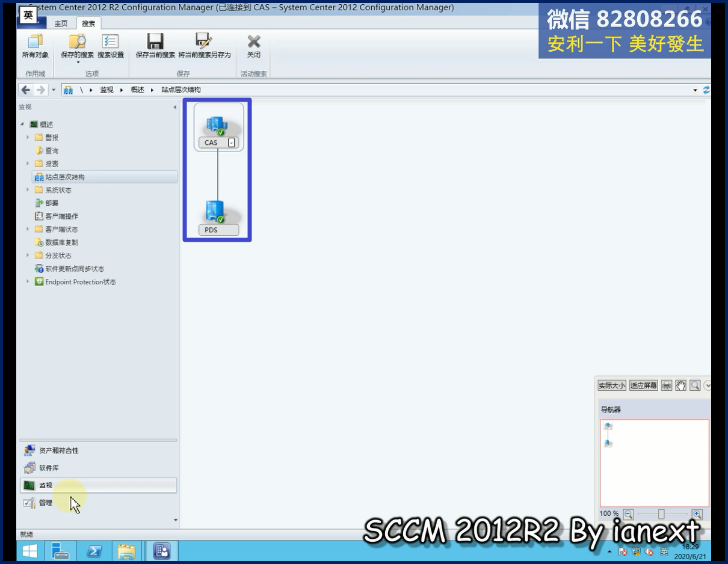728x564 pixels.
Task: Expand the 分发状态 tree node
Action: [x=28, y=256]
